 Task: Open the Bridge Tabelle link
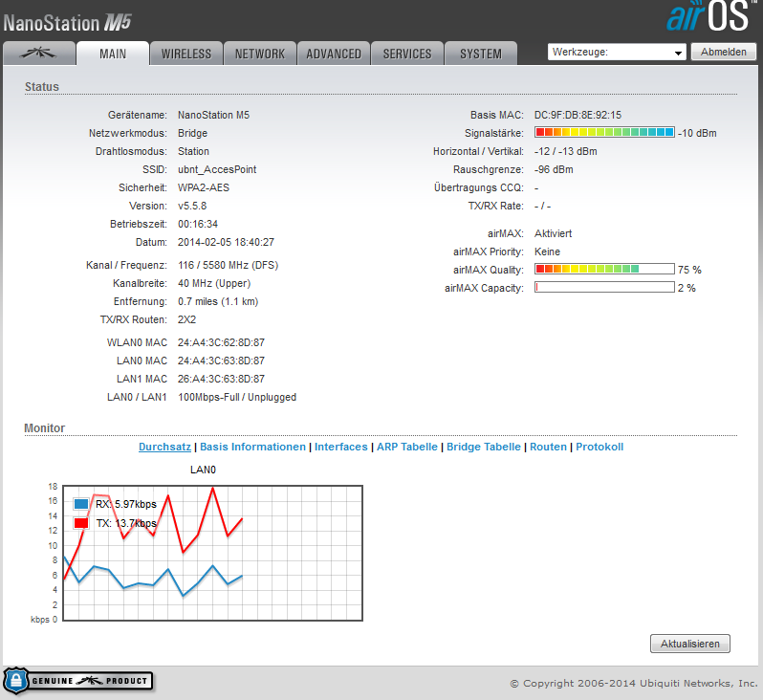point(484,447)
